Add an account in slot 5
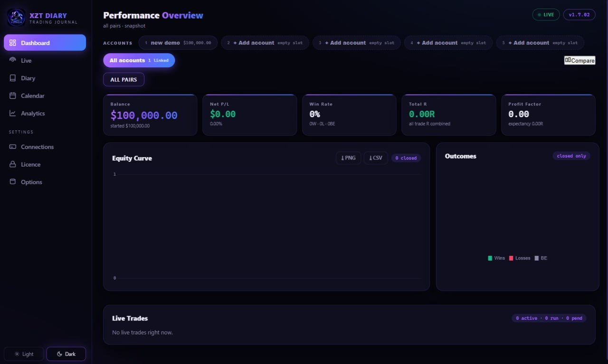Screen dimensions: 608x364 (540, 43)
